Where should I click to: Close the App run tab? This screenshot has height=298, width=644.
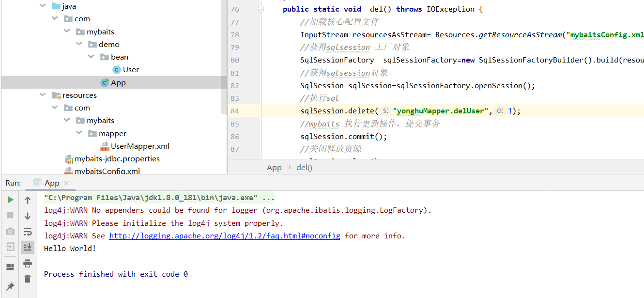[x=66, y=183]
